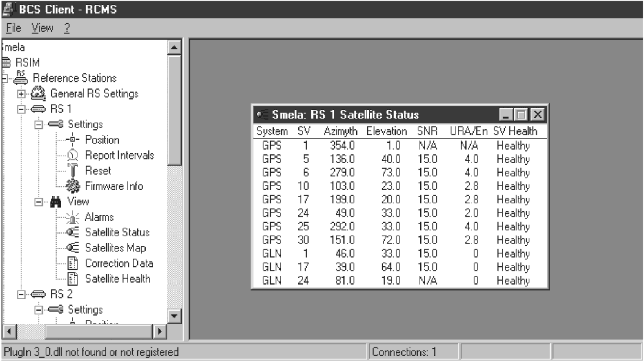This screenshot has width=644, height=362.
Task: Collapse the RS 1 Settings node
Action: point(38,125)
